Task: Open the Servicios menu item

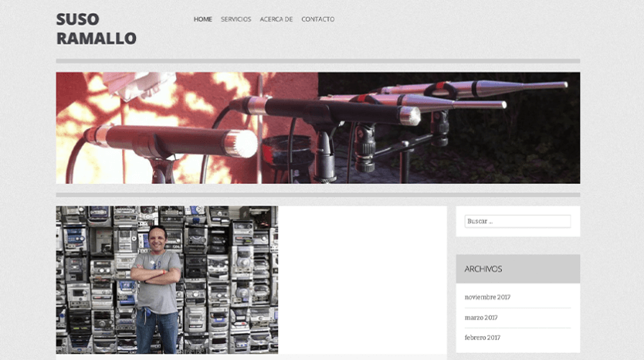Action: (236, 19)
